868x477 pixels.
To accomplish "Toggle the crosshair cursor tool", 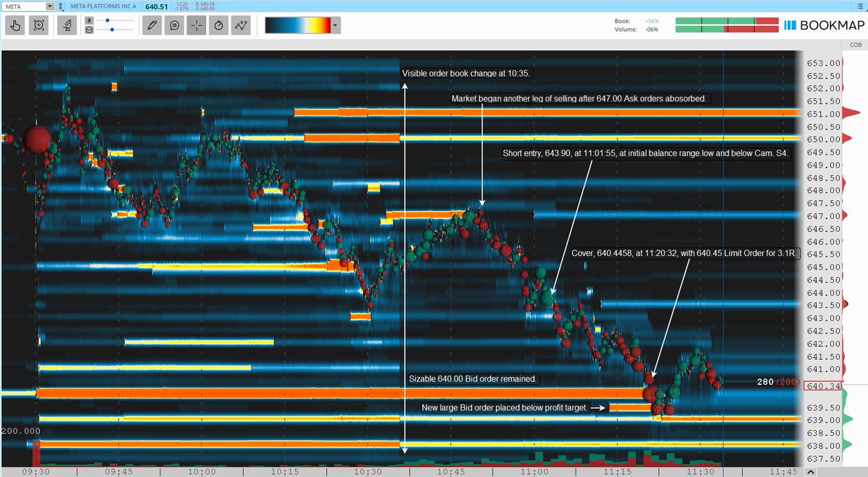I will click(x=197, y=25).
